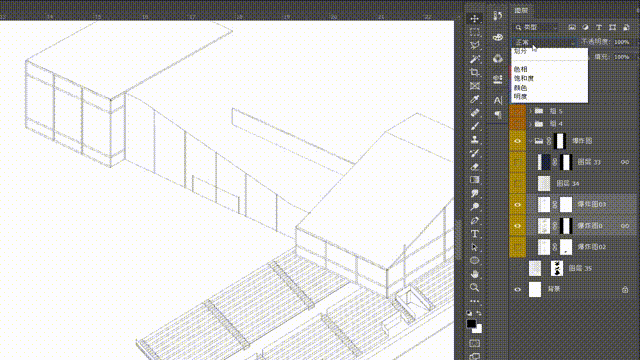The image size is (640, 360).
Task: Show the 组 5 group
Action: [518, 111]
